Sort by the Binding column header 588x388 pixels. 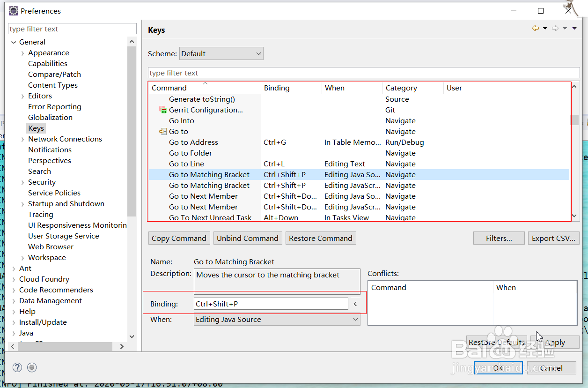click(x=291, y=88)
